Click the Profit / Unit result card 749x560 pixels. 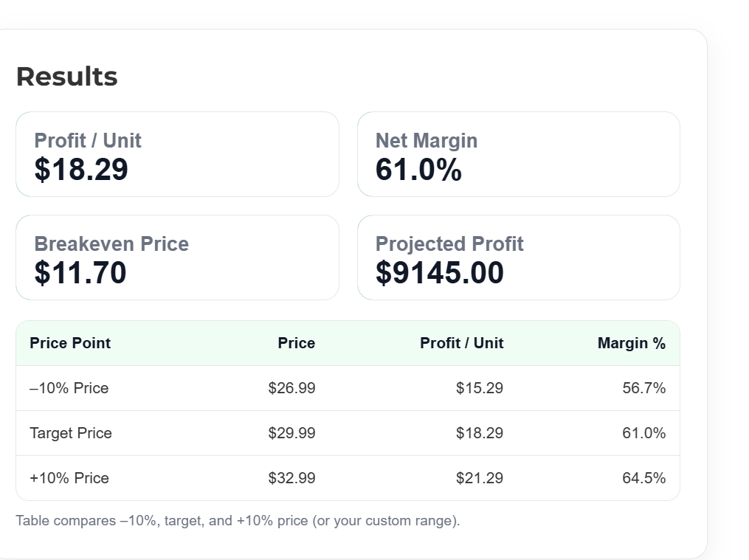click(177, 154)
